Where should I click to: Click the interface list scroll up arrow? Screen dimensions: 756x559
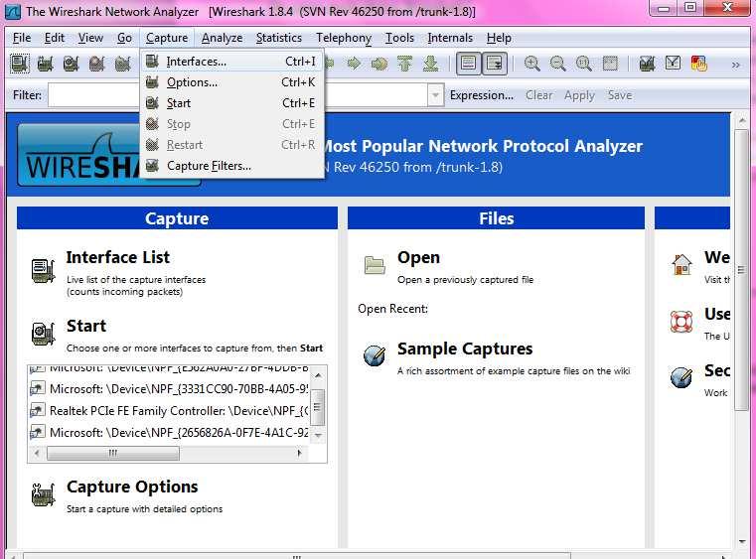(318, 375)
